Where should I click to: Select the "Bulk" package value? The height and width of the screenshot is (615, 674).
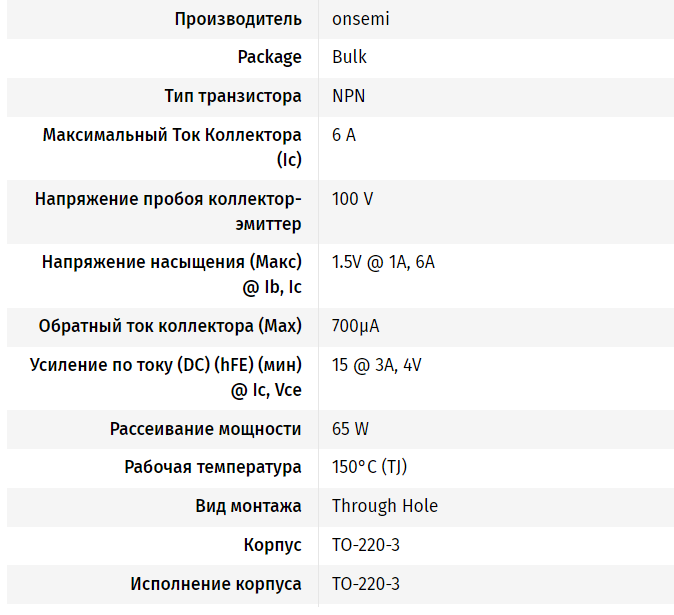coord(349,57)
